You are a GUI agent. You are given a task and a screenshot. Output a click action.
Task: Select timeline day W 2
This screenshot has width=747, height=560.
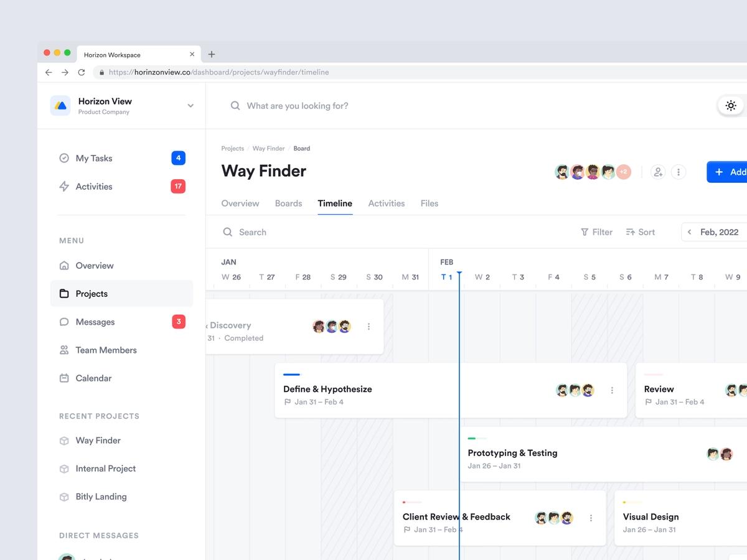point(482,277)
